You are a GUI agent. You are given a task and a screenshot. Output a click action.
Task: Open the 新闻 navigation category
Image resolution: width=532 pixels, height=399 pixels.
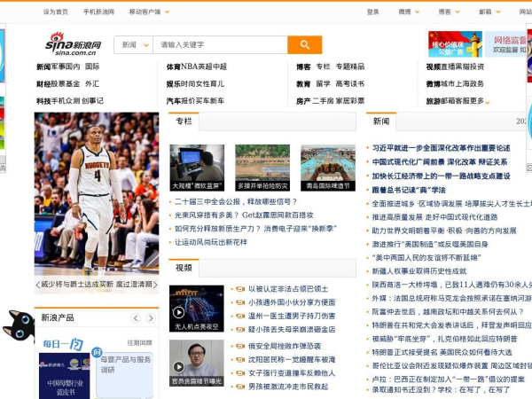click(x=43, y=66)
